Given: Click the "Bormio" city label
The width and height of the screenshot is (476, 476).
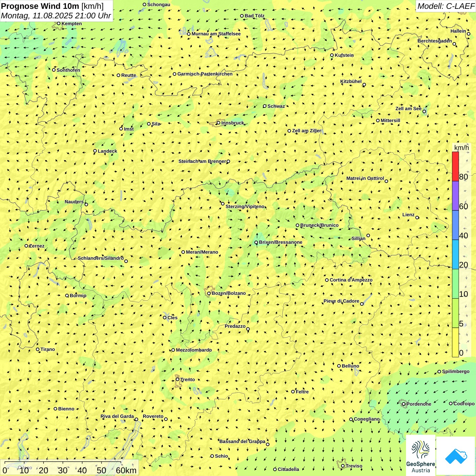Looking at the screenshot, I should [x=78, y=295].
